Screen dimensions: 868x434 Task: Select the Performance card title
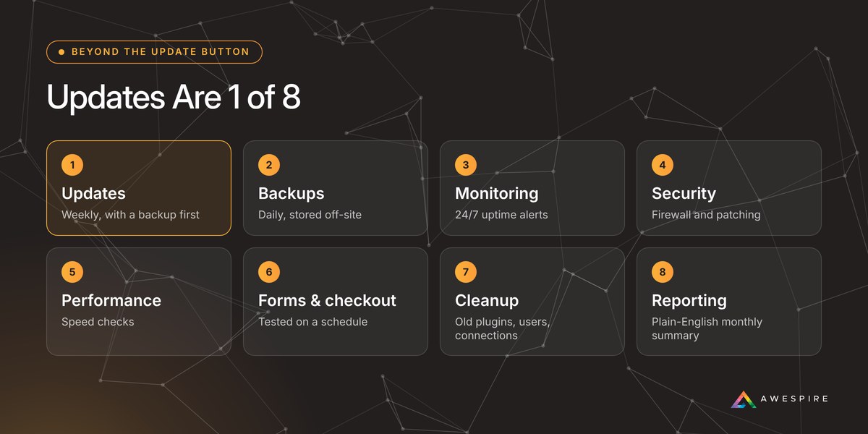(111, 301)
